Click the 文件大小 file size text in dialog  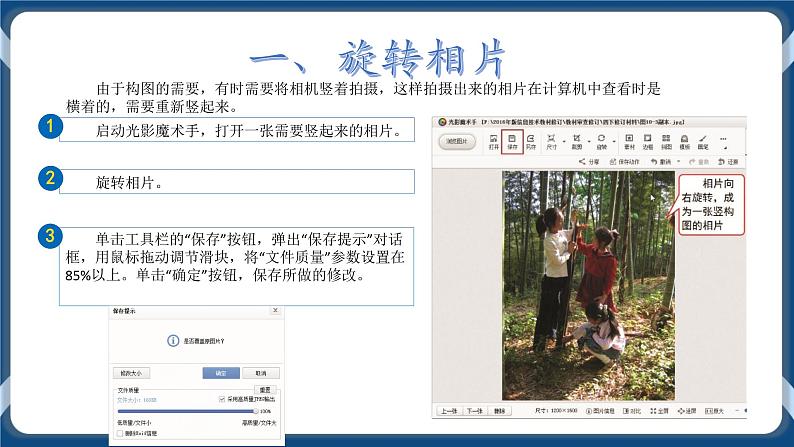coord(137,400)
